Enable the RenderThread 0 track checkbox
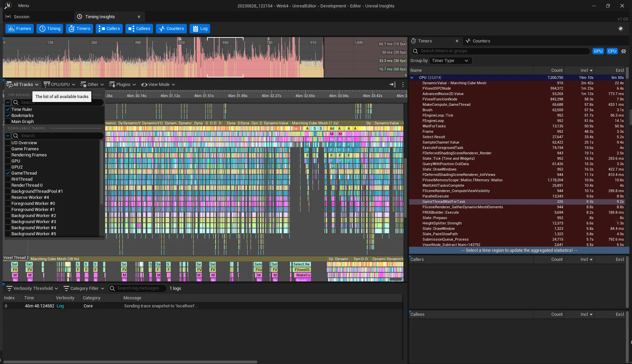The width and height of the screenshot is (632, 364). tap(8, 185)
